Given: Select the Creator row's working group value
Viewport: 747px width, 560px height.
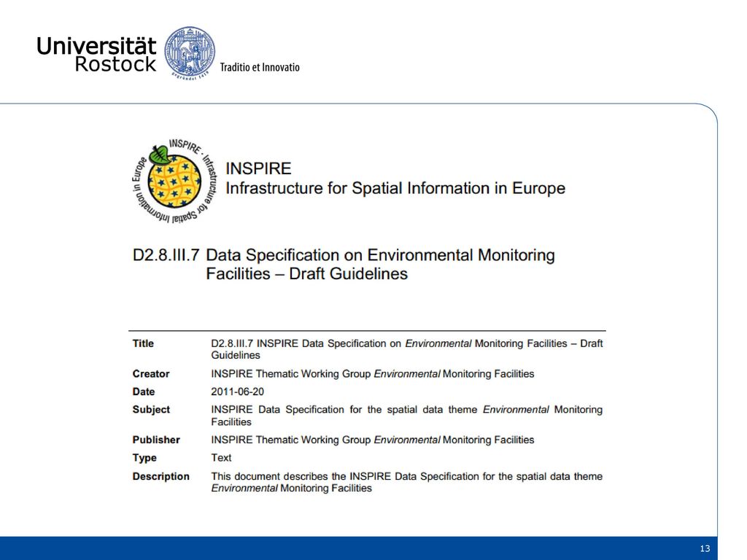Looking at the screenshot, I should coord(373,374).
